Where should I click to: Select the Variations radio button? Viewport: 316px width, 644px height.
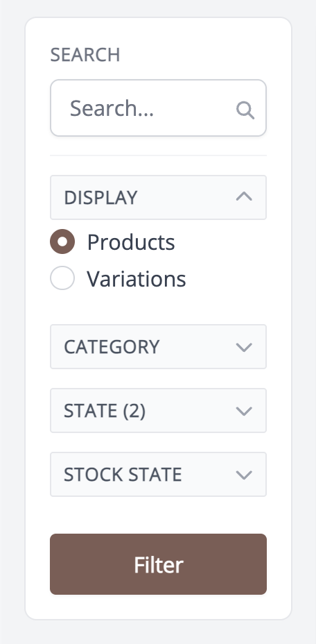[62, 278]
